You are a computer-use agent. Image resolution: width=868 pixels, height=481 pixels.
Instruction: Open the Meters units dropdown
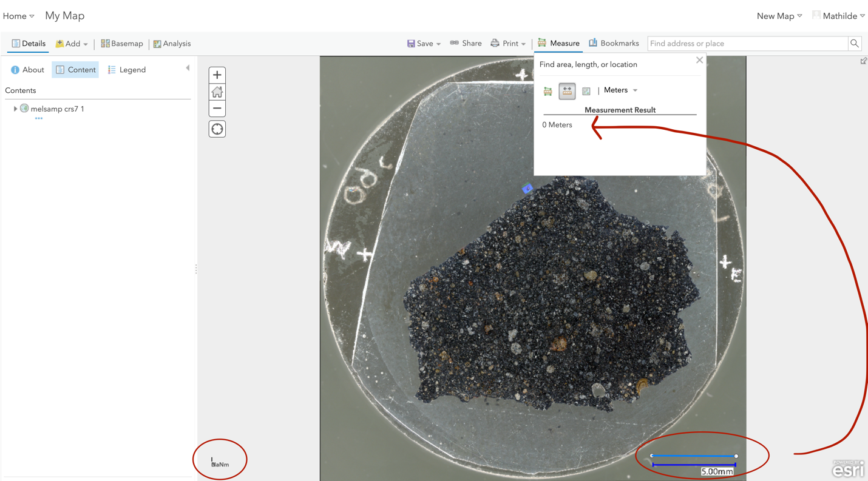click(634, 90)
